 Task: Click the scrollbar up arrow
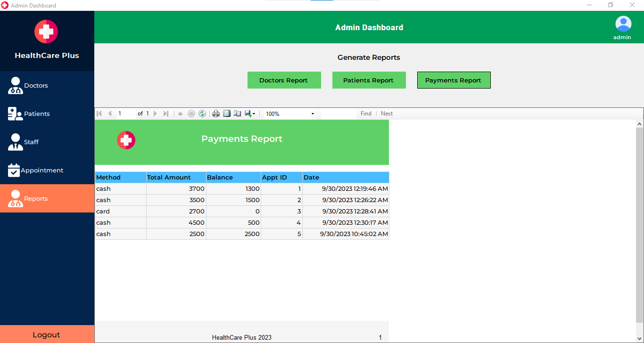[x=640, y=124]
